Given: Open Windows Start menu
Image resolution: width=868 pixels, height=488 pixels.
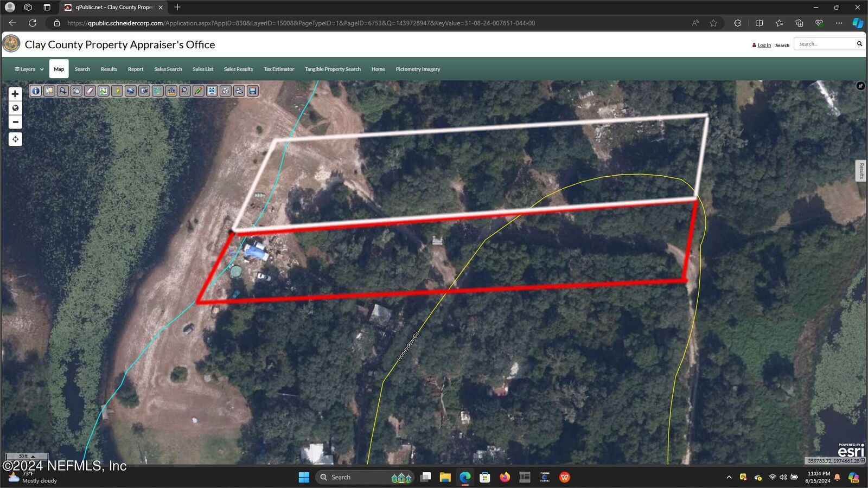Looking at the screenshot, I should click(x=304, y=477).
